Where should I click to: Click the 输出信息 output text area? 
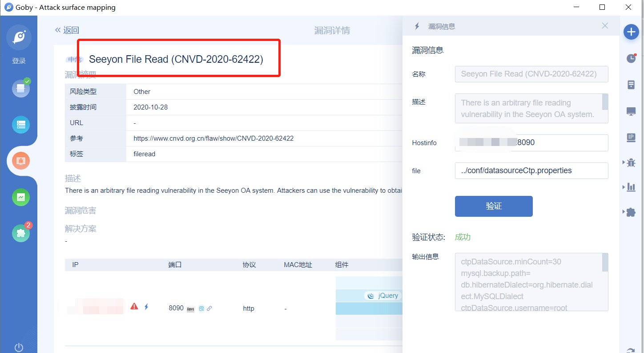point(531,282)
